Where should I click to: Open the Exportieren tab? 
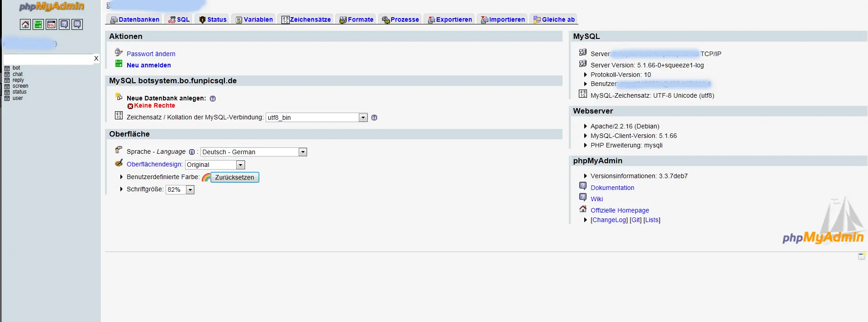coord(450,19)
